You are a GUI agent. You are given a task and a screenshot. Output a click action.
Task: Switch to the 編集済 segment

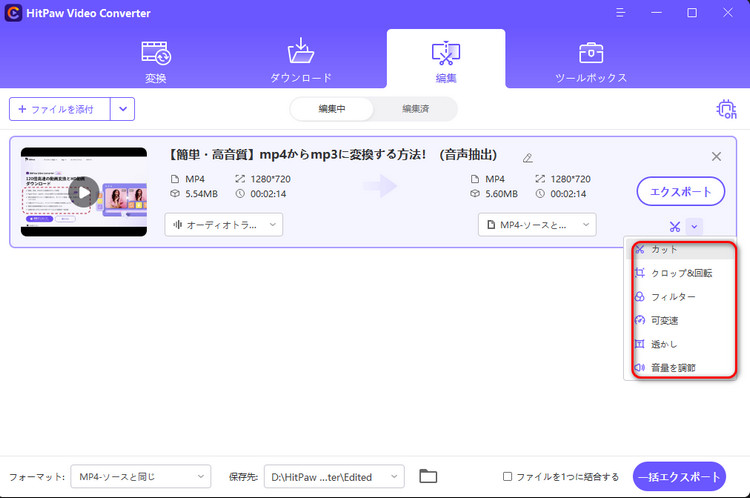(x=415, y=109)
